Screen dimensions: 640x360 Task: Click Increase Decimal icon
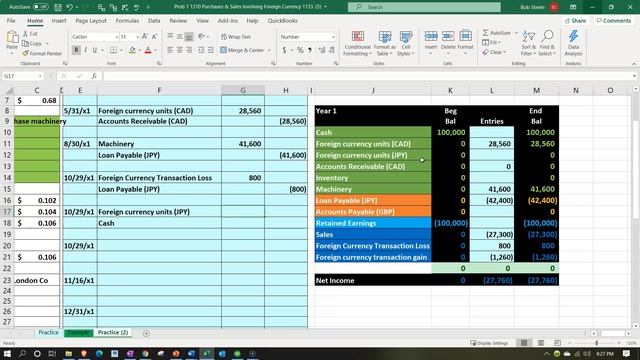322,50
